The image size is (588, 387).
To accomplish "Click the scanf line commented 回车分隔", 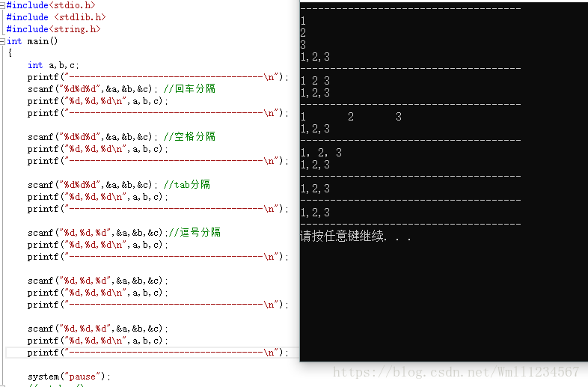I will click(x=121, y=89).
